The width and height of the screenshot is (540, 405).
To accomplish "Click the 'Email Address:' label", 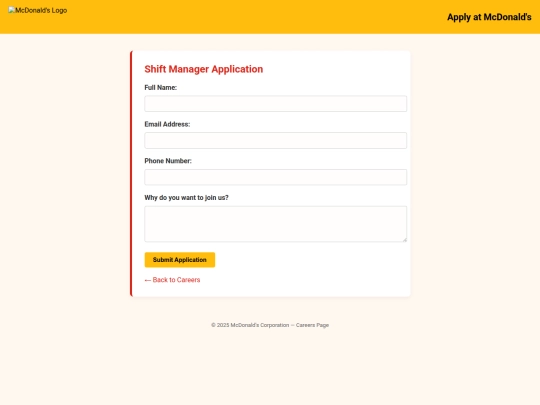I will click(167, 124).
